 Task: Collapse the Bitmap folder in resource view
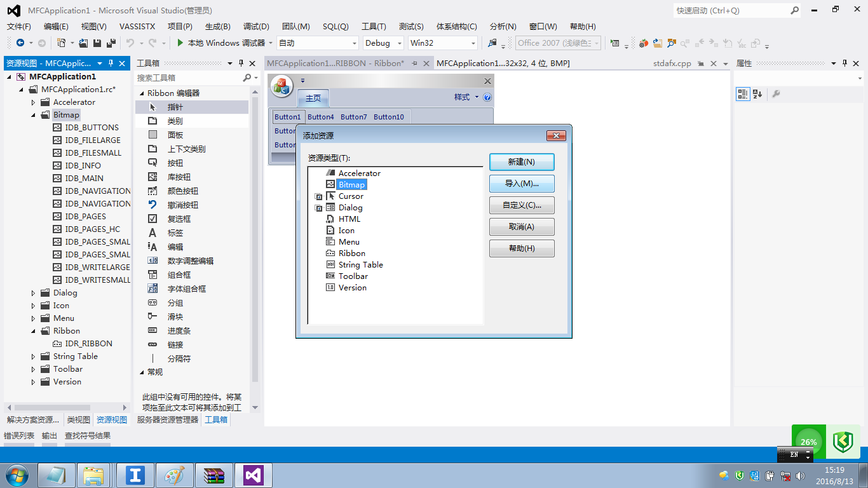[34, 115]
